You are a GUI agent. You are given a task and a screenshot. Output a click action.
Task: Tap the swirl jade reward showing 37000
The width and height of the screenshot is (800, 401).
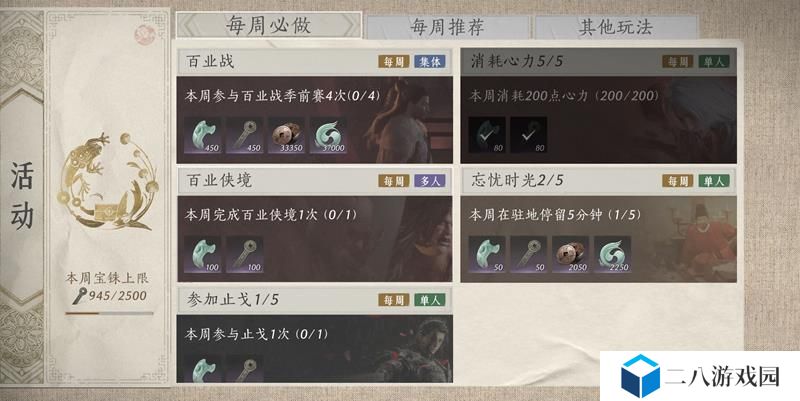click(329, 135)
